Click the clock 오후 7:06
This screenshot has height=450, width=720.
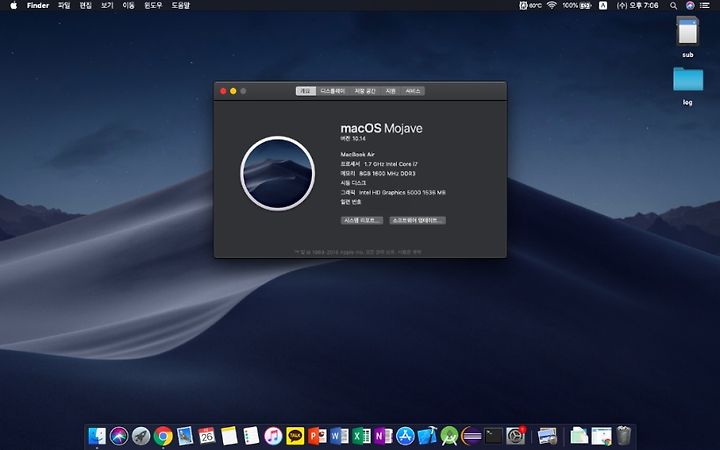click(637, 6)
